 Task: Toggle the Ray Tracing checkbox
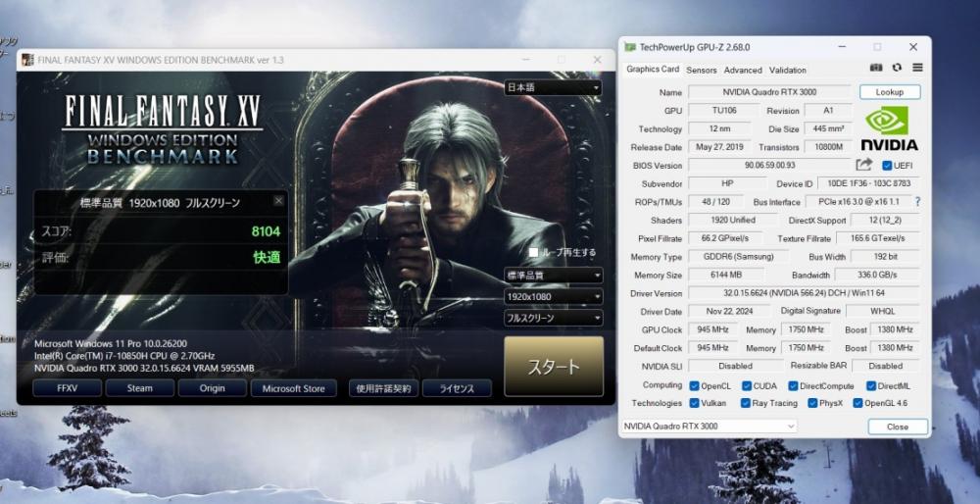point(746,403)
